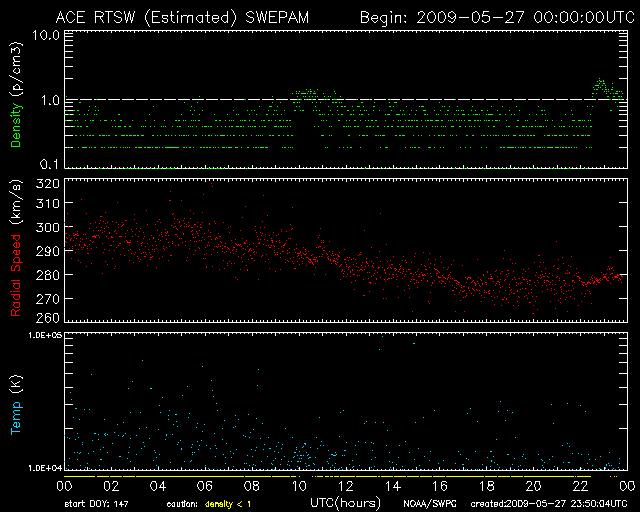Click the 08 hour tick label
Screen dimensions: 640x512
pos(252,486)
